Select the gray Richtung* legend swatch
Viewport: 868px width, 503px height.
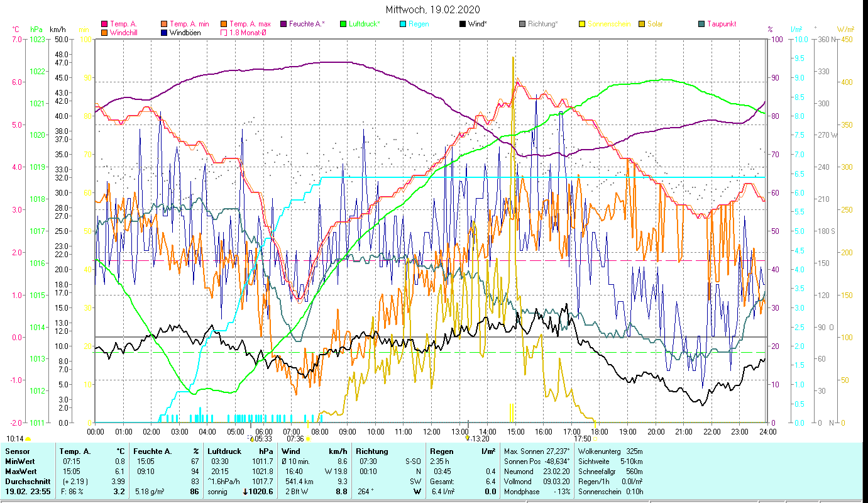[522, 24]
